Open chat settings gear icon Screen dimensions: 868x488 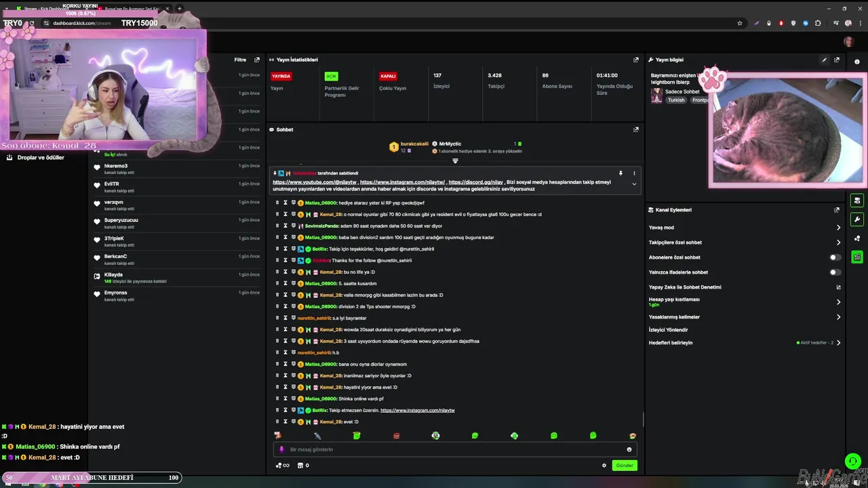604,466
